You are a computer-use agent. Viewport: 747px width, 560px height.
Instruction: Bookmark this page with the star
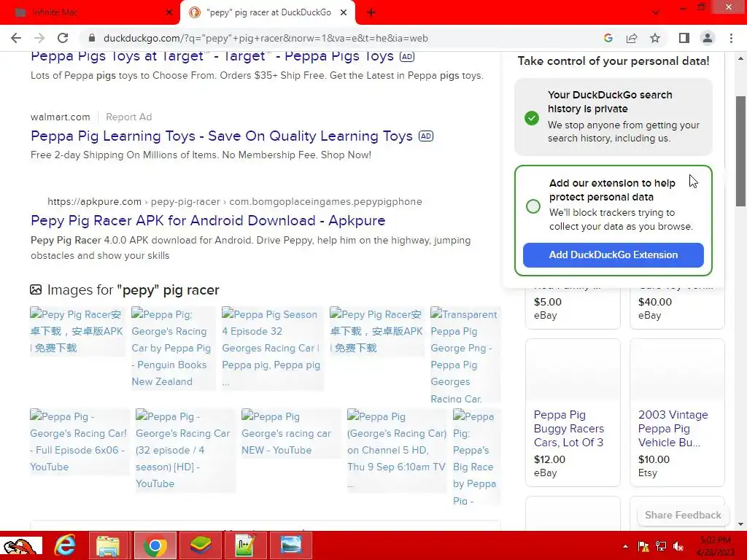655,38
